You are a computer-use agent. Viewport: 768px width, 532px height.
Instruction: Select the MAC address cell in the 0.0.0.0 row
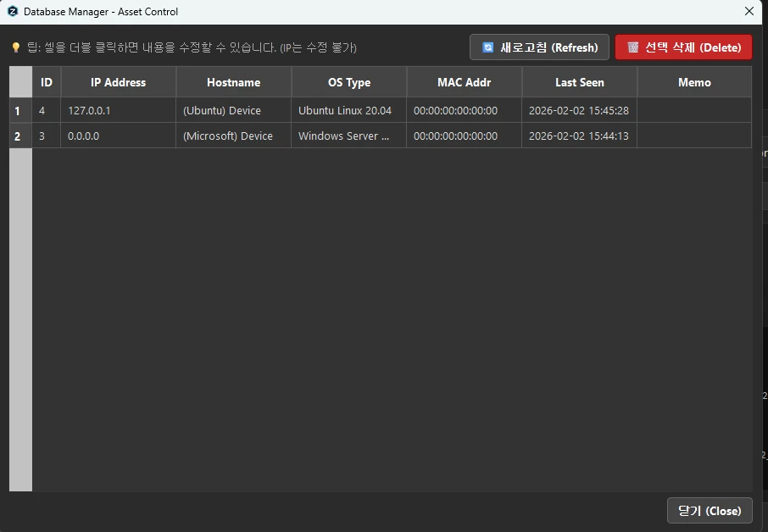click(464, 136)
